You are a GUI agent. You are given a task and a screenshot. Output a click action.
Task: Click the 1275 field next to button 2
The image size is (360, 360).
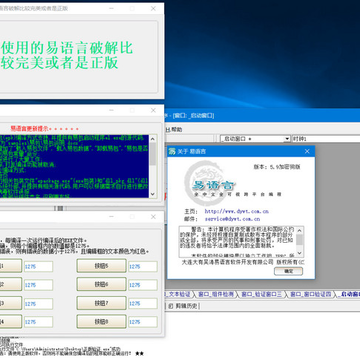coord(39,285)
